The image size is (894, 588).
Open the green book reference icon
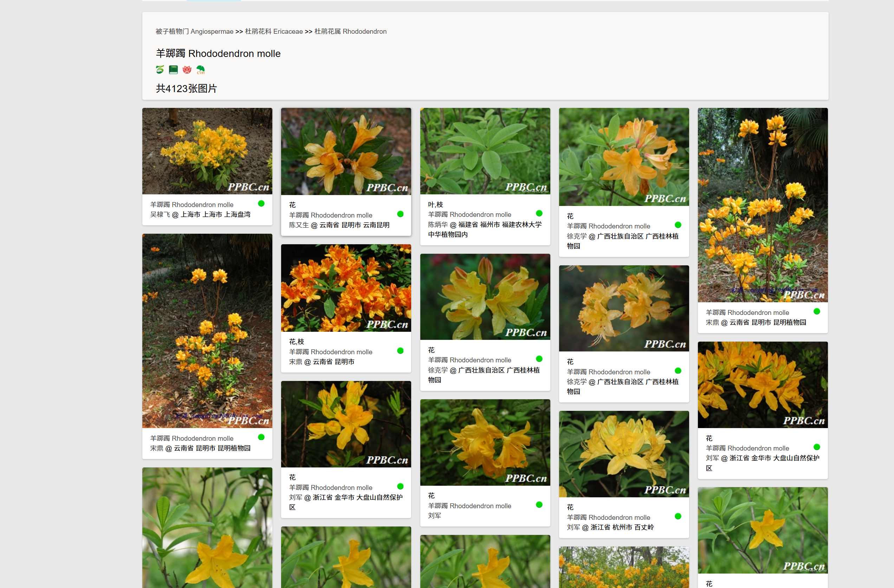pyautogui.click(x=173, y=70)
